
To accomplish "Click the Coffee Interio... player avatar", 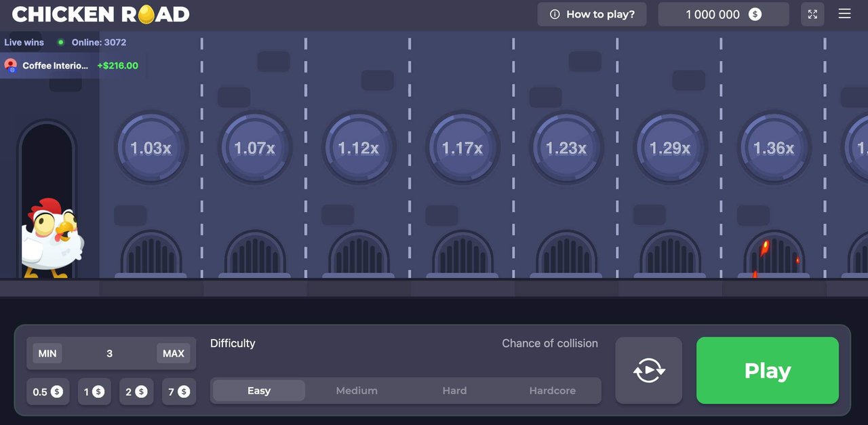I will pyautogui.click(x=11, y=66).
